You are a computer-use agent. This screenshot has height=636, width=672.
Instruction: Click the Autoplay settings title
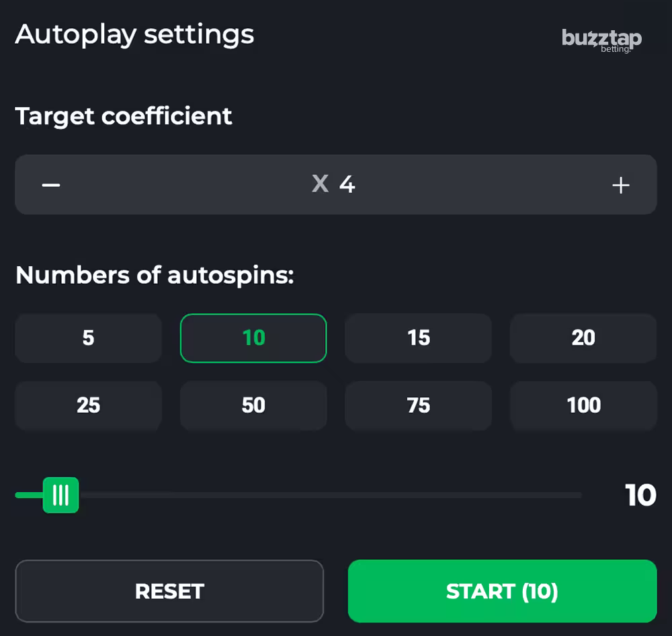(x=134, y=35)
